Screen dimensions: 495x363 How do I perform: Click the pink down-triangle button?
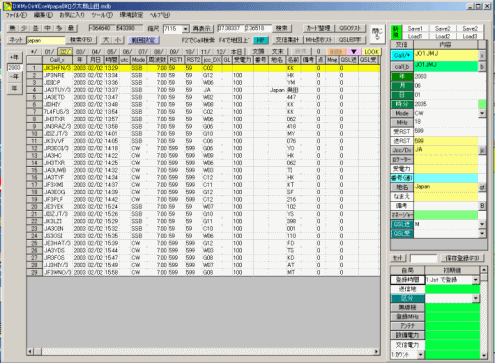coord(354,52)
